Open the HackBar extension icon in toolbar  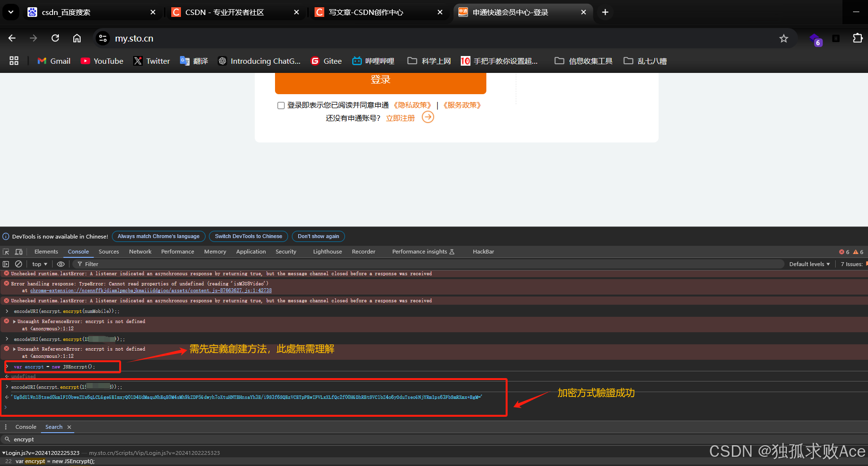pyautogui.click(x=835, y=38)
